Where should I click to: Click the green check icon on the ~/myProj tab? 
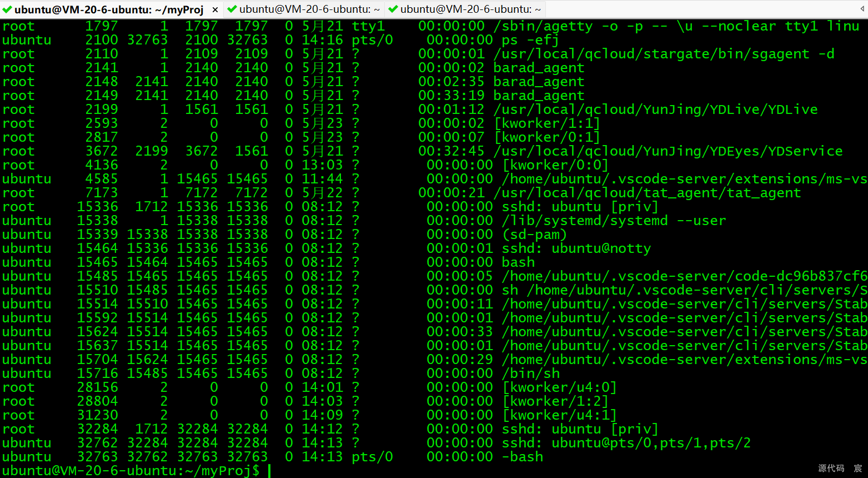[7, 9]
